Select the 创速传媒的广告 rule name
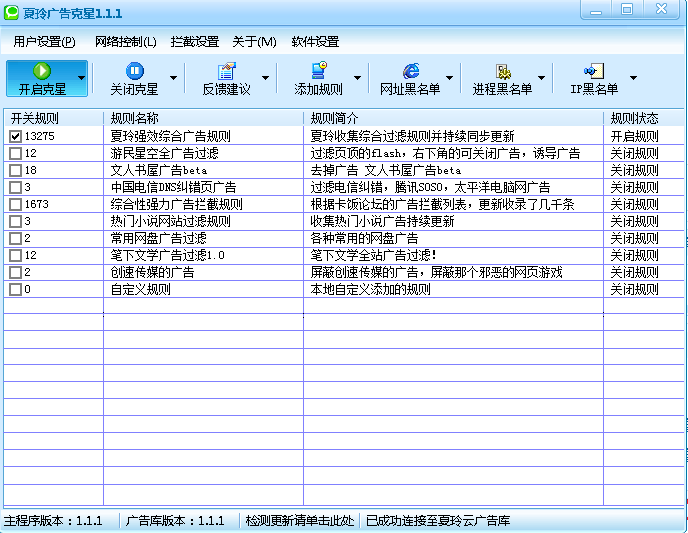 [152, 273]
